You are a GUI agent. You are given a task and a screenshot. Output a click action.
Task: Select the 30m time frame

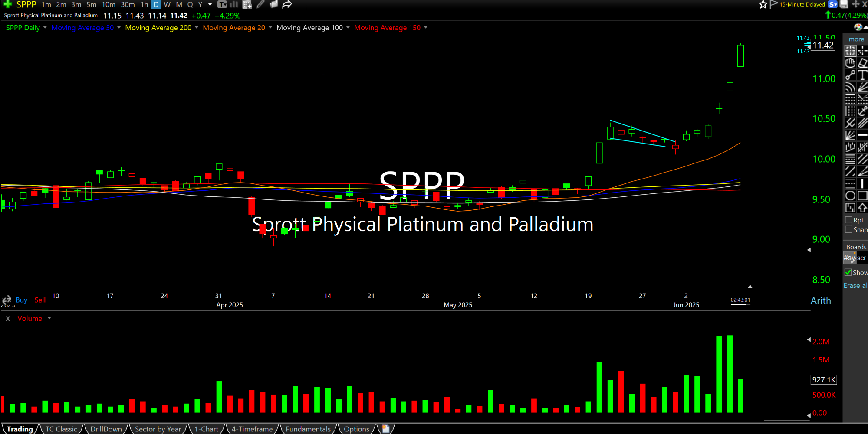(x=128, y=4)
